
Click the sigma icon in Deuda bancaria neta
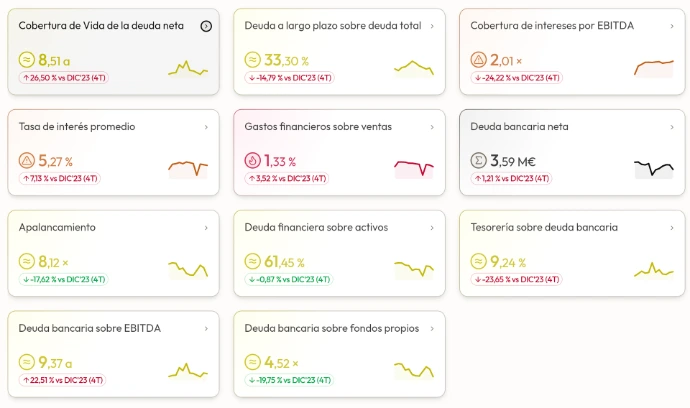click(x=478, y=160)
